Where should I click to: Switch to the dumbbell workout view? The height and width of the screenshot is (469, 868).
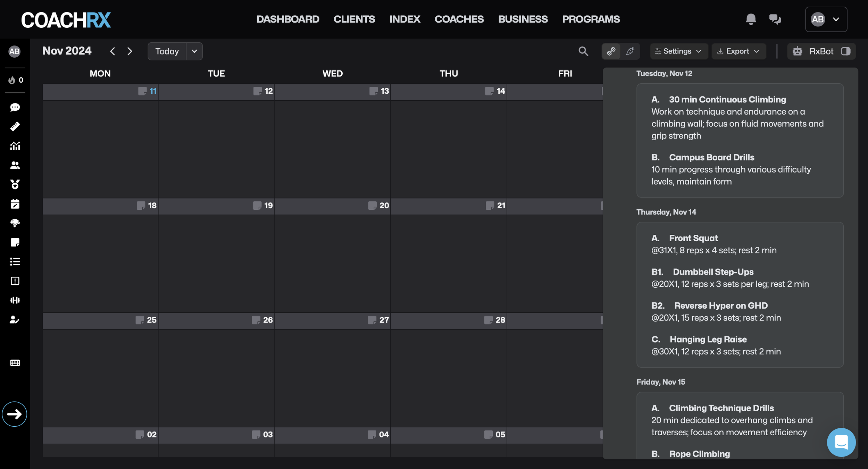[x=611, y=51]
